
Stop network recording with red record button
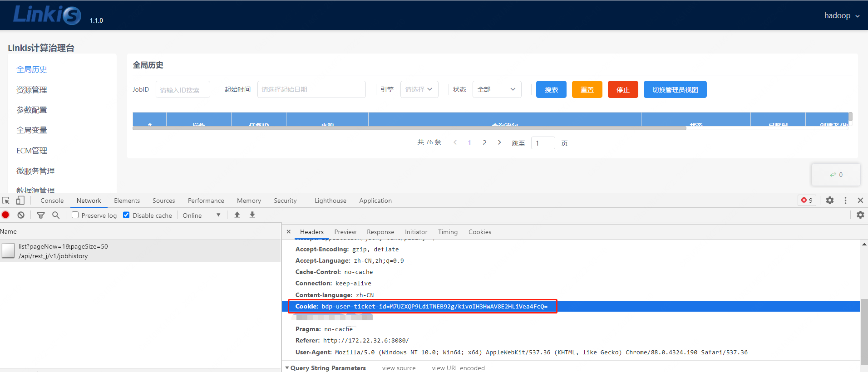tap(6, 215)
